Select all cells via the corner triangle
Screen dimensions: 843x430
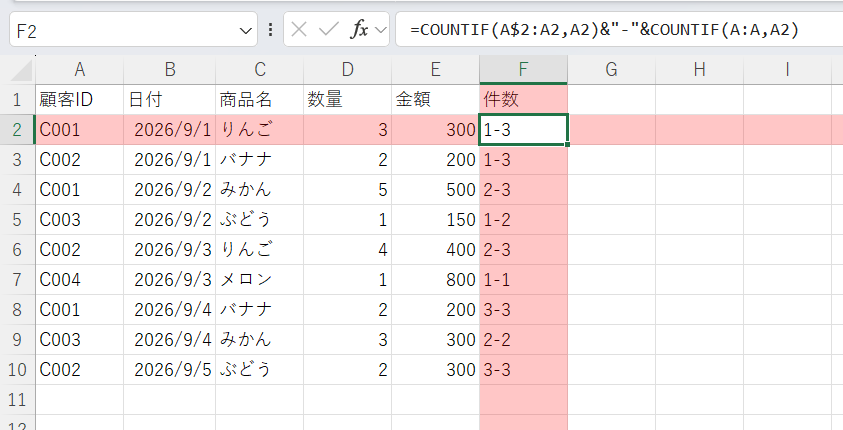21,70
